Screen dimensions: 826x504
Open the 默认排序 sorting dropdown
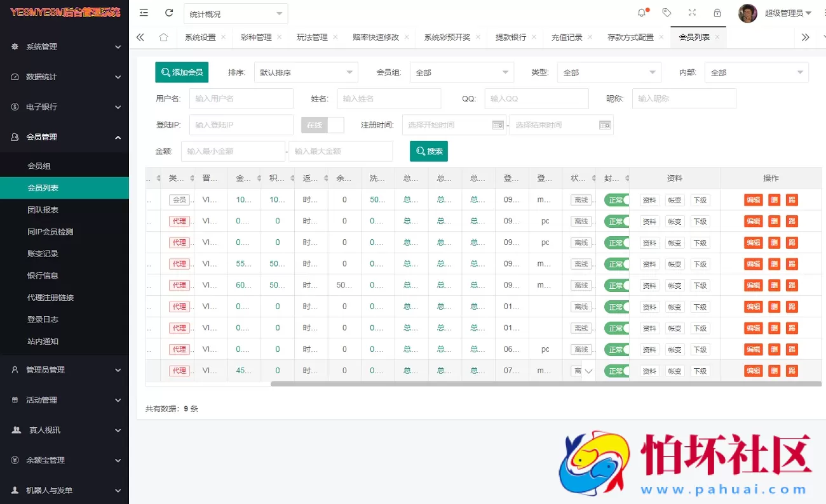point(306,72)
